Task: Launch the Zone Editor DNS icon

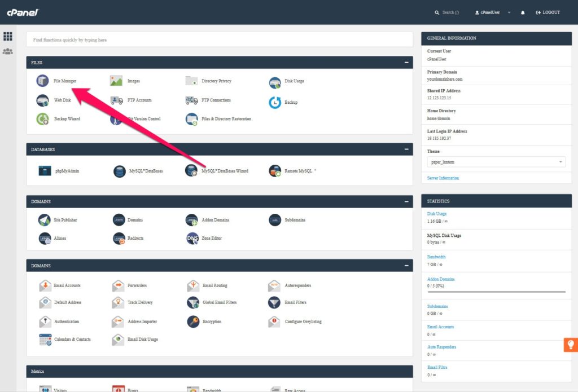Action: [192, 239]
